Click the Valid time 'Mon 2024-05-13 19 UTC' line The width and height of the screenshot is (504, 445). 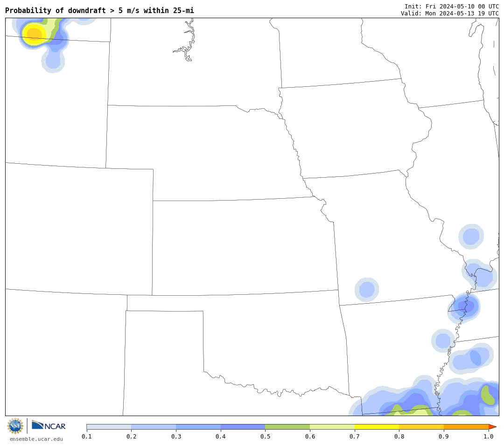pyautogui.click(x=450, y=13)
